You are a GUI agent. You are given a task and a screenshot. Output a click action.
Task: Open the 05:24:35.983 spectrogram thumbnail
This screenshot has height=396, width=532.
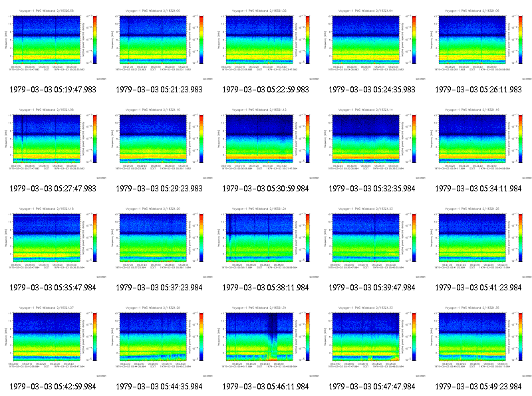[373, 43]
